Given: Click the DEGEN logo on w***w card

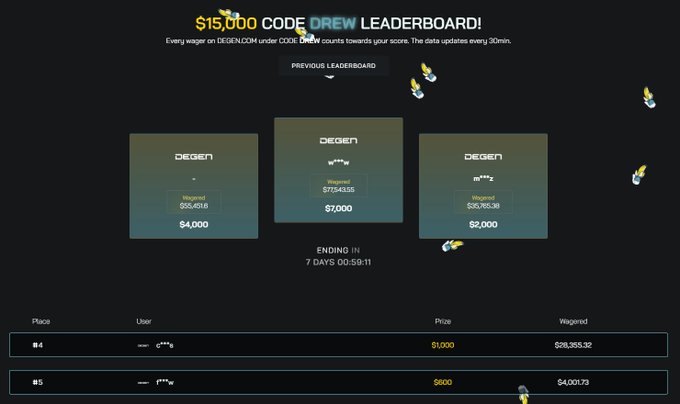Looking at the screenshot, I should pyautogui.click(x=338, y=140).
